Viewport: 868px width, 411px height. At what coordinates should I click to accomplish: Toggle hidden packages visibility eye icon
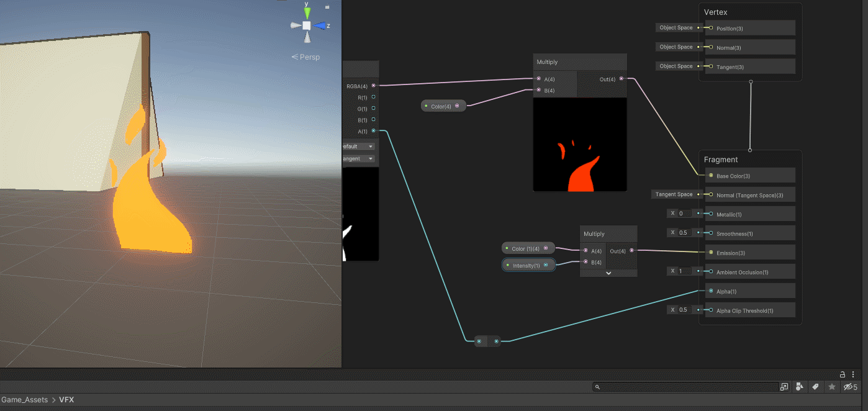(x=850, y=387)
